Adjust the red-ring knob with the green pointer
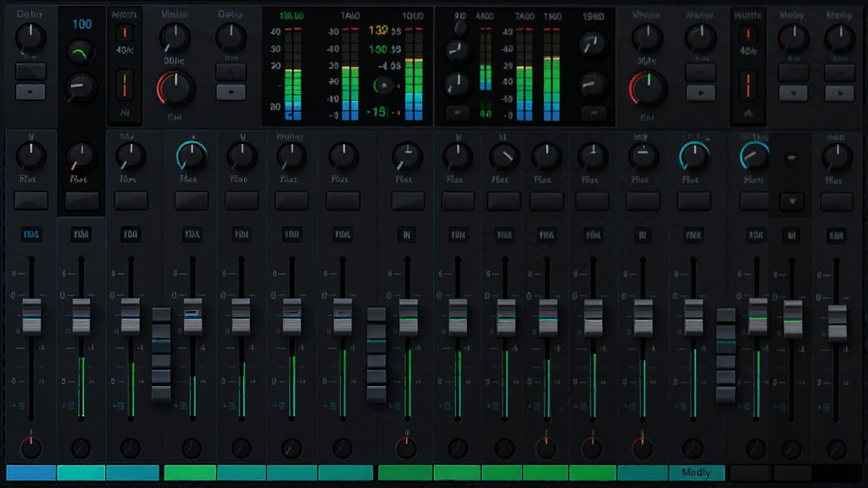This screenshot has height=488, width=868. coord(647,88)
